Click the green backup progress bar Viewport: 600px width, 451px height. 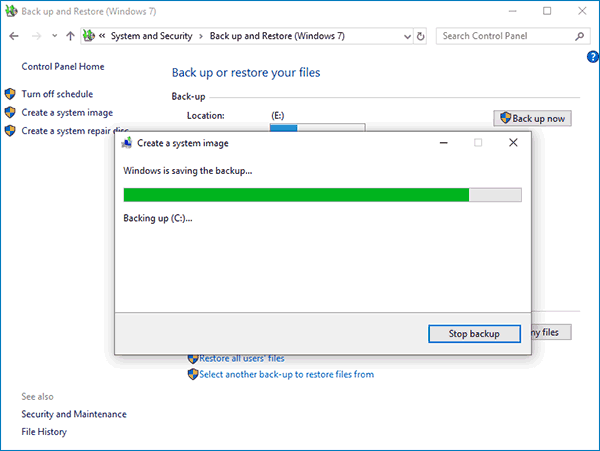(322, 195)
